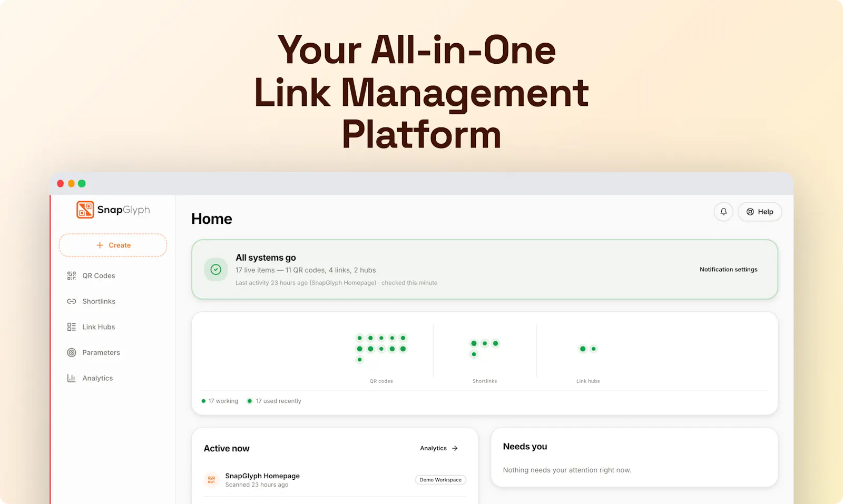Click the "All systems go" heading
This screenshot has width=843, height=504.
pyautogui.click(x=266, y=258)
